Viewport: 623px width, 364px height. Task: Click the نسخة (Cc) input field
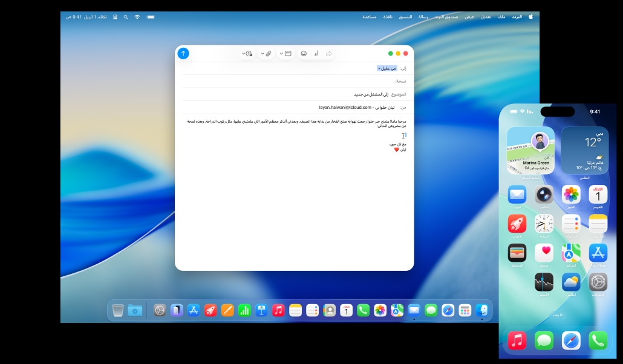tap(290, 81)
